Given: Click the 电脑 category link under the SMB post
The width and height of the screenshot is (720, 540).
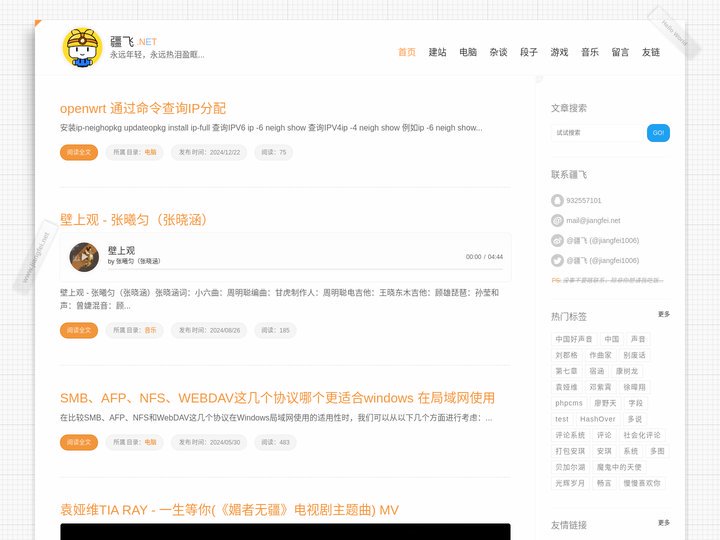Looking at the screenshot, I should (x=150, y=442).
